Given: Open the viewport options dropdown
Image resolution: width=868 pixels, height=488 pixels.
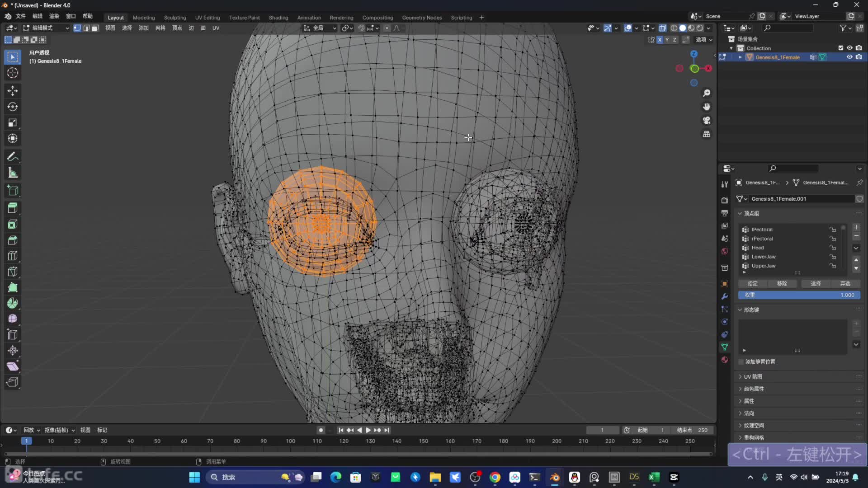Looking at the screenshot, I should pos(704,40).
